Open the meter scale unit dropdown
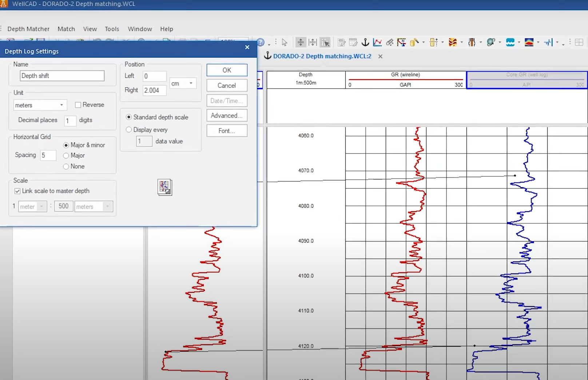The image size is (588, 380). point(33,207)
